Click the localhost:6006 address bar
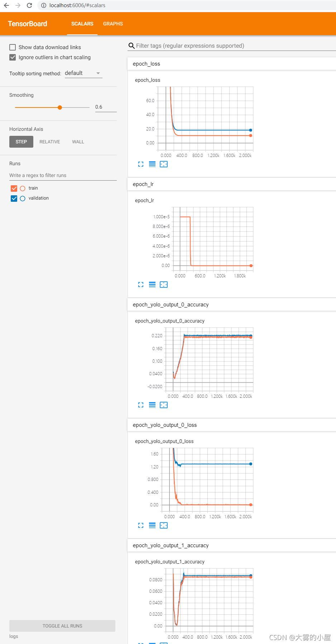The width and height of the screenshot is (336, 644). coord(186,5)
